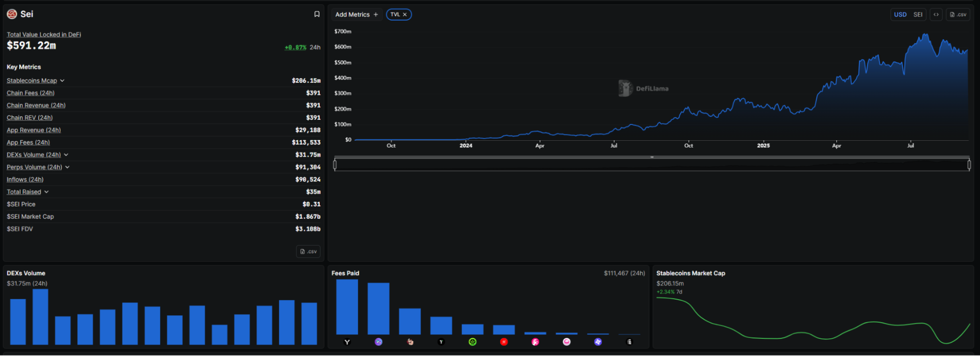Download chart data with top-right .csv button
The height and width of the screenshot is (356, 980).
pos(958,15)
